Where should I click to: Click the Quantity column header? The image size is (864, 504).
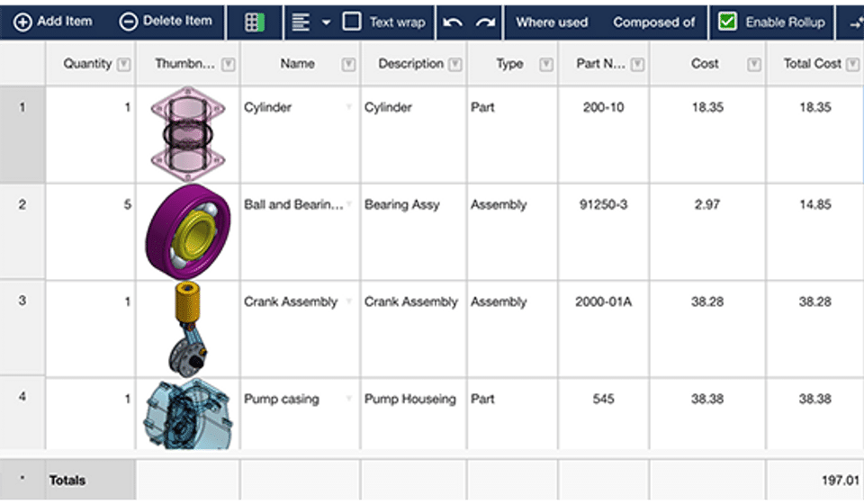coord(90,64)
